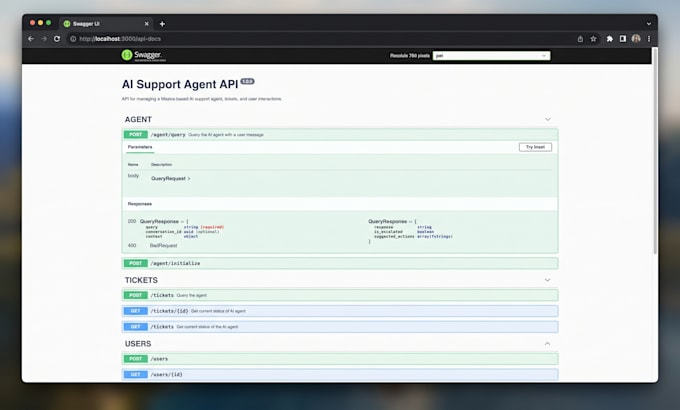The image size is (680, 410).
Task: Expand the POST /agent/initialize operation
Action: click(x=340, y=263)
